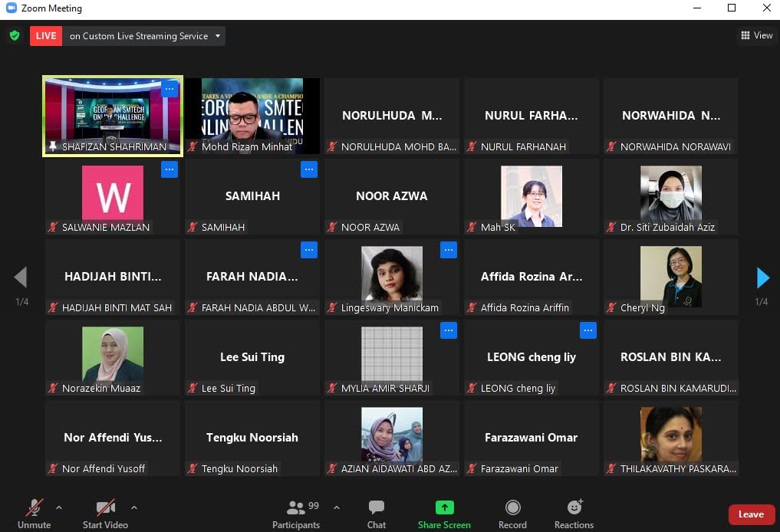Click the muted mic icon on Lee Sui Ting tile
Viewport: 780px width, 532px height.
(193, 389)
